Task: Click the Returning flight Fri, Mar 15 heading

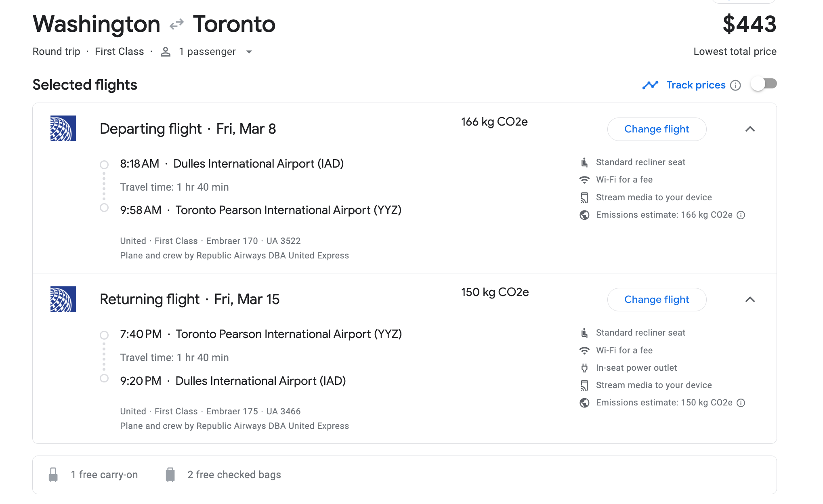Action: (189, 299)
